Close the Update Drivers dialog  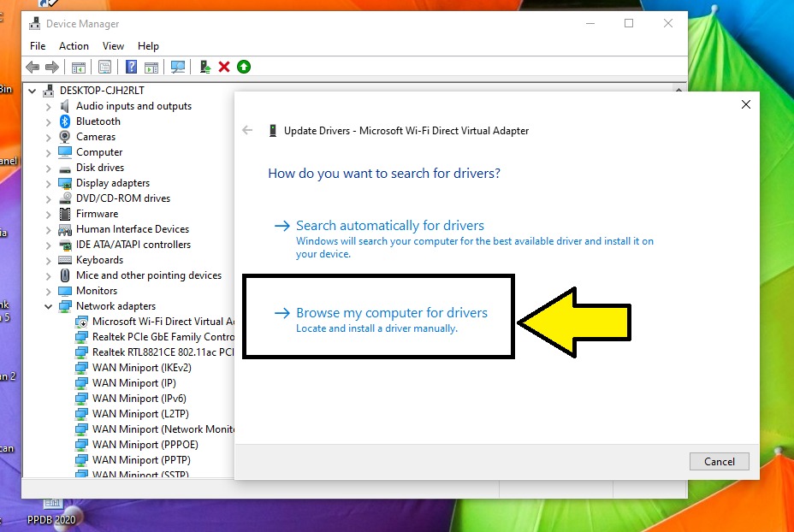(x=746, y=104)
